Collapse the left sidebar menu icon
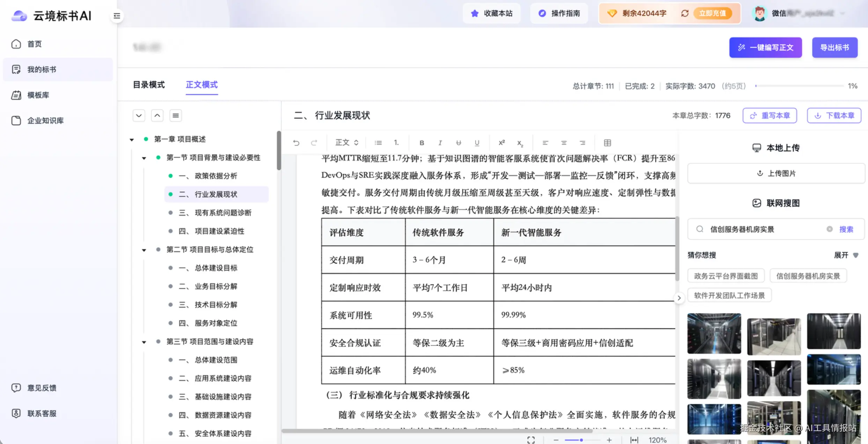Image resolution: width=868 pixels, height=444 pixels. point(117,16)
